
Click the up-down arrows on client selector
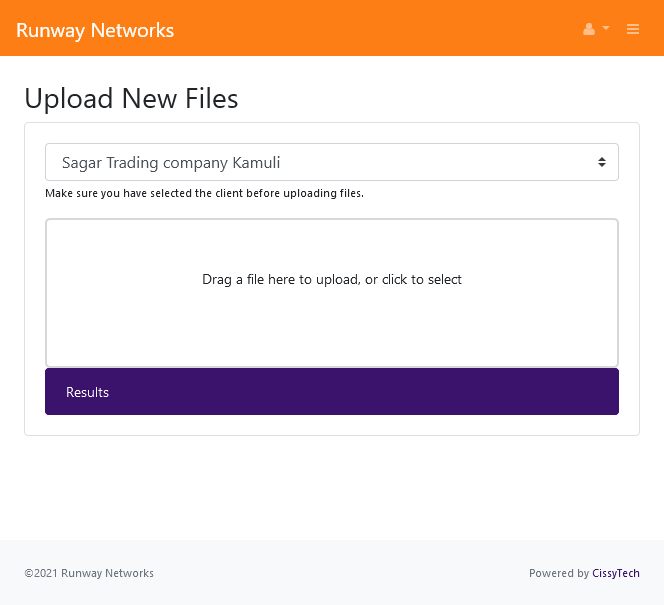coord(602,162)
